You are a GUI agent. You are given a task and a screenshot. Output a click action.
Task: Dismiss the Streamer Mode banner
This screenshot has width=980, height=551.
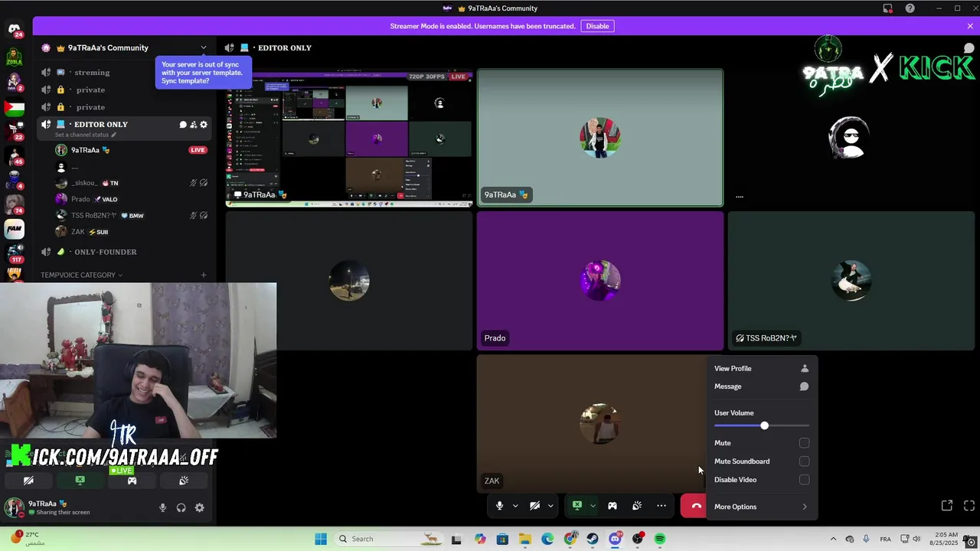point(970,26)
